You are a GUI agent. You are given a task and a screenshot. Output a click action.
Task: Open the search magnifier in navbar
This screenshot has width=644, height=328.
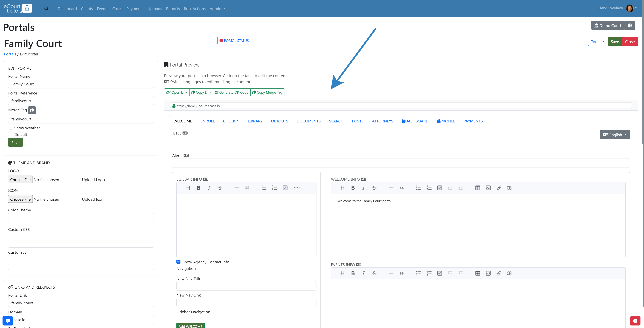(46, 9)
